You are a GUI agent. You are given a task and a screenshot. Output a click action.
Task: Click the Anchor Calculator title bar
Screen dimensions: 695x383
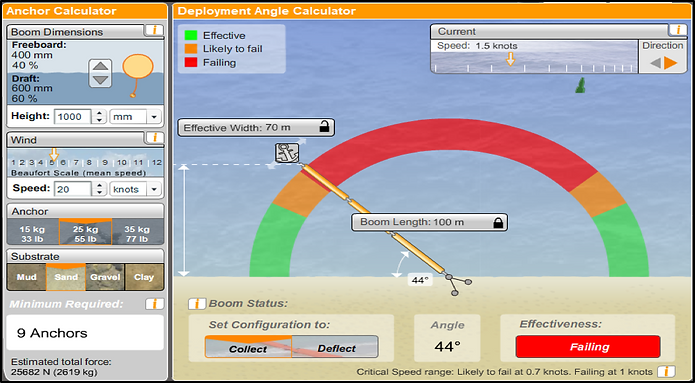point(86,11)
